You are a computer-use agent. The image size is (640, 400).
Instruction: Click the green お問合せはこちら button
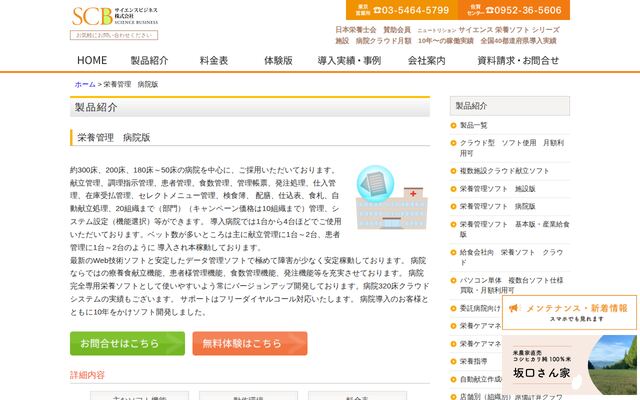coord(127,343)
